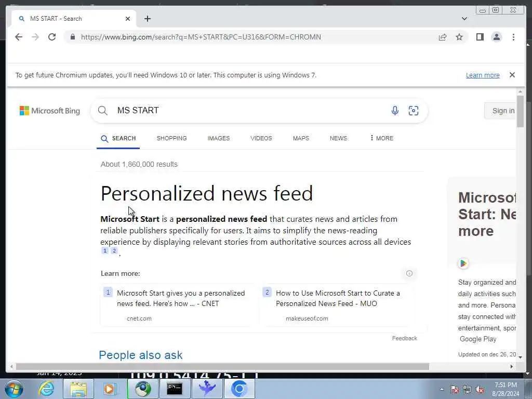Show hidden system tray icons
The image size is (532, 399).
[x=442, y=390]
